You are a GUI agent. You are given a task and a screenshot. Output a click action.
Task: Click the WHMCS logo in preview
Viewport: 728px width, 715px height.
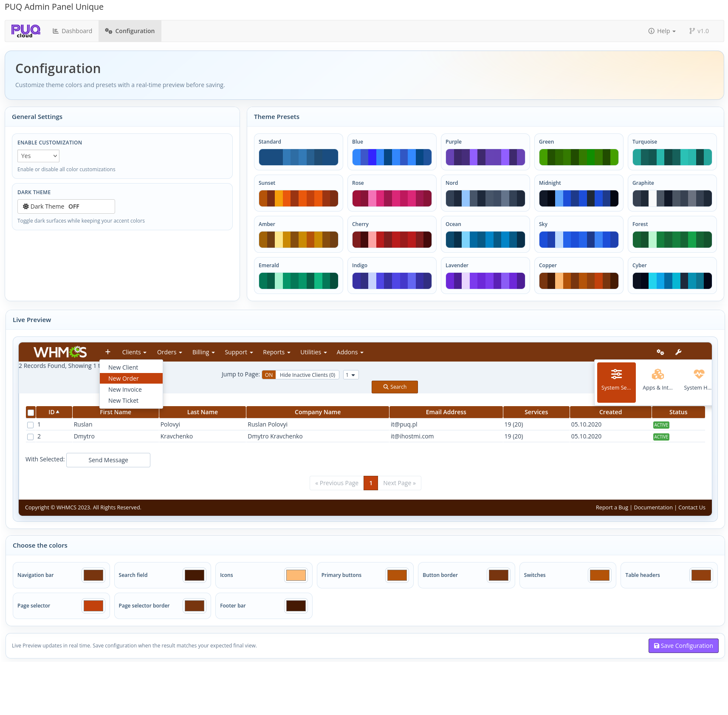pos(60,352)
